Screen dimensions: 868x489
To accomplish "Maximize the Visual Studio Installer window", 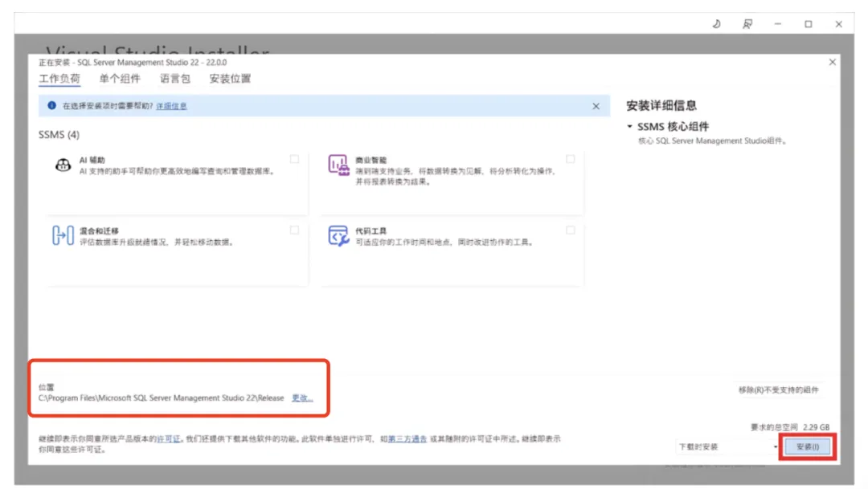I will (809, 24).
